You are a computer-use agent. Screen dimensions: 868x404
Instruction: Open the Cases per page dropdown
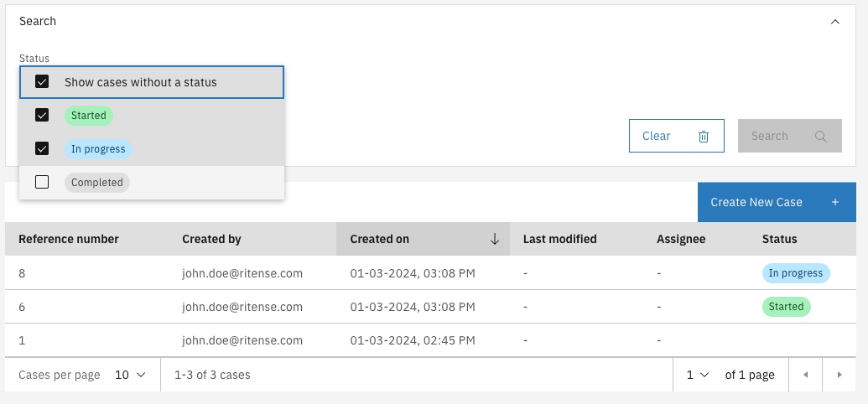point(130,375)
